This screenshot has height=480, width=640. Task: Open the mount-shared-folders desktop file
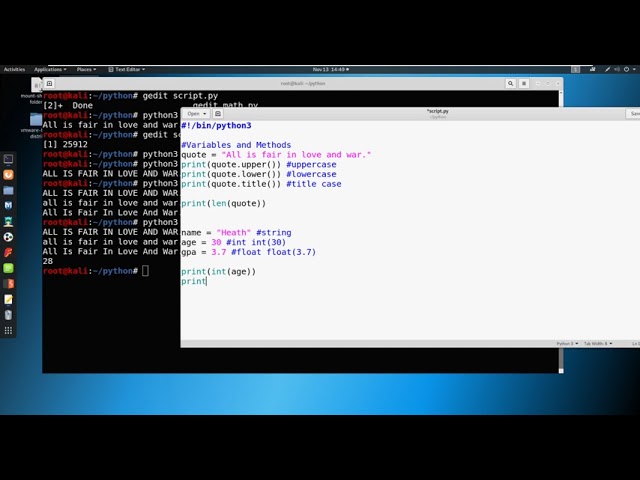coord(37,85)
